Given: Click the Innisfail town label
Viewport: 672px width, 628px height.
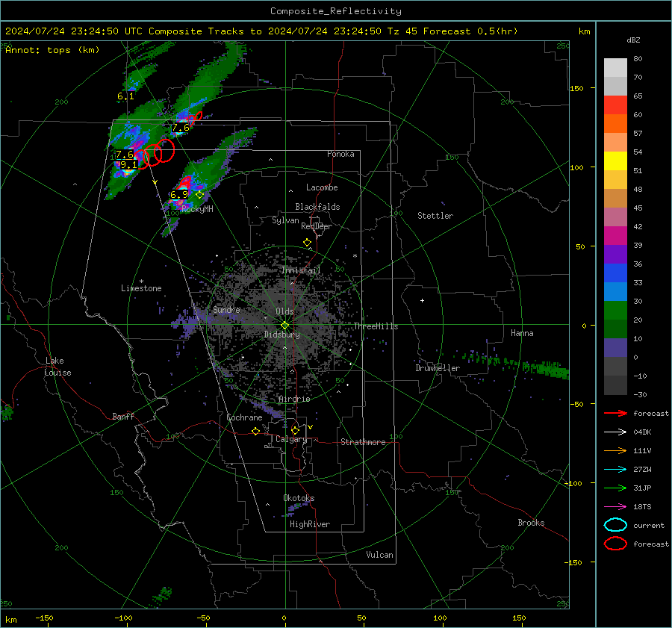Looking at the screenshot, I should point(301,270).
